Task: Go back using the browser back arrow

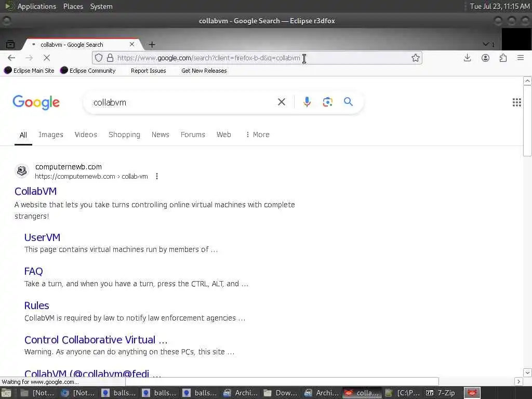Action: click(x=11, y=58)
